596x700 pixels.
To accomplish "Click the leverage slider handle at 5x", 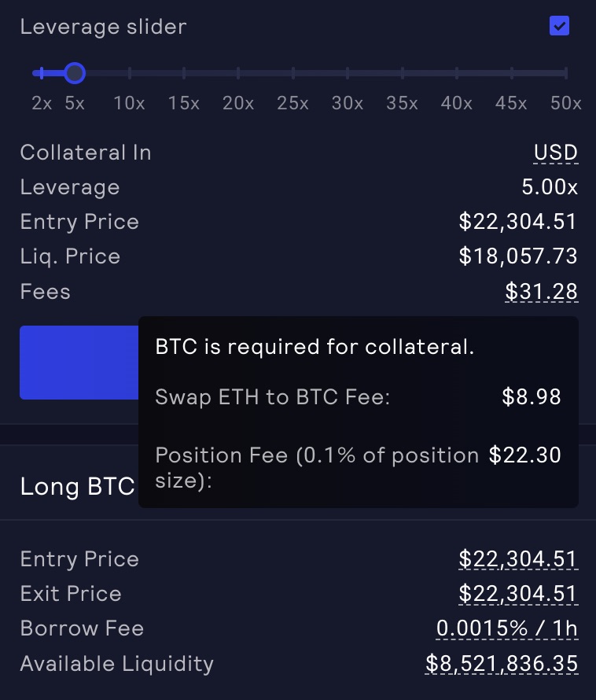I will (x=75, y=74).
